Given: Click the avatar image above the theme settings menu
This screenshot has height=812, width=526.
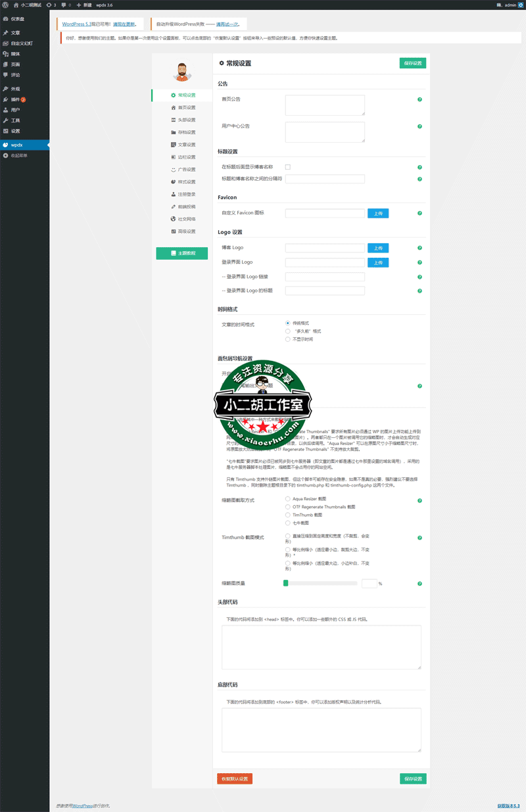Looking at the screenshot, I should coord(182,72).
